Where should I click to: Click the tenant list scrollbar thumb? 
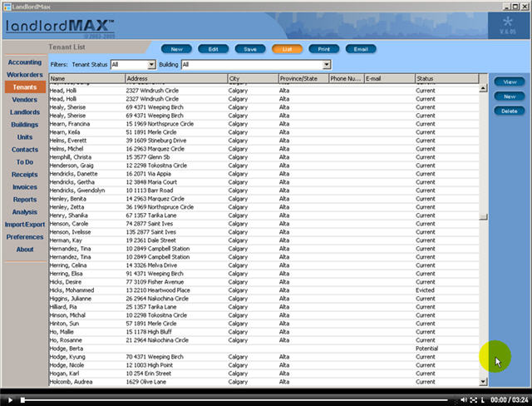click(x=483, y=216)
